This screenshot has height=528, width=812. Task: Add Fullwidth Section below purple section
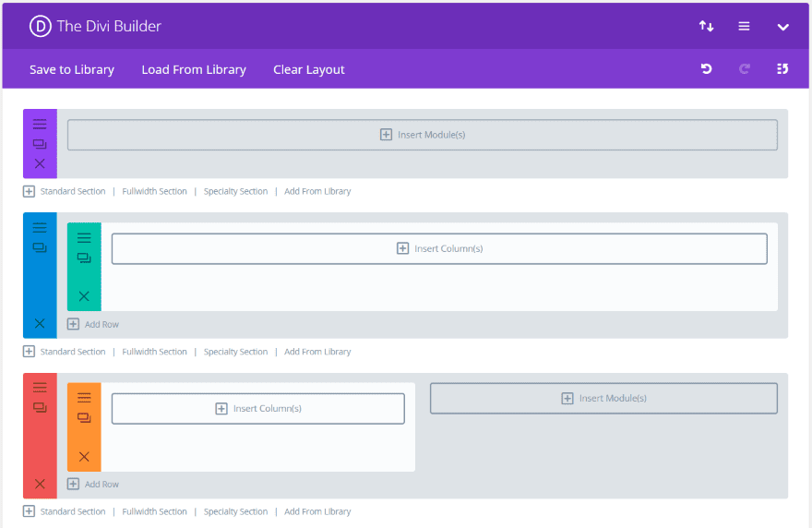click(154, 191)
